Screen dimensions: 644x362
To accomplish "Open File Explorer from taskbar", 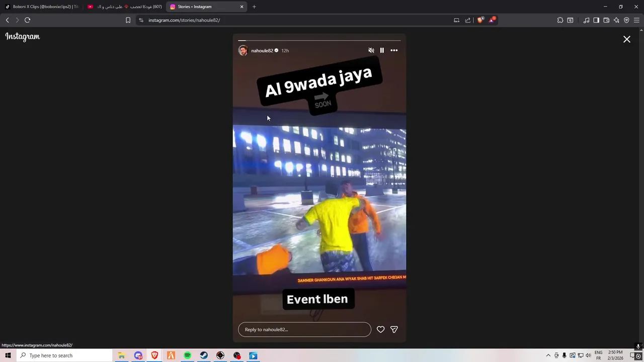I will tap(121, 355).
